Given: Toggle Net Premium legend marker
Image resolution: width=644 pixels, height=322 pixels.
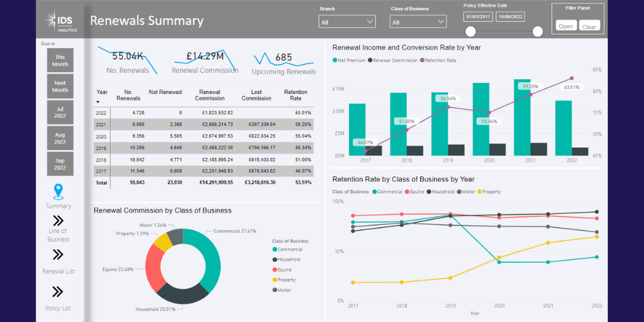Looking at the screenshot, I should [x=335, y=60].
